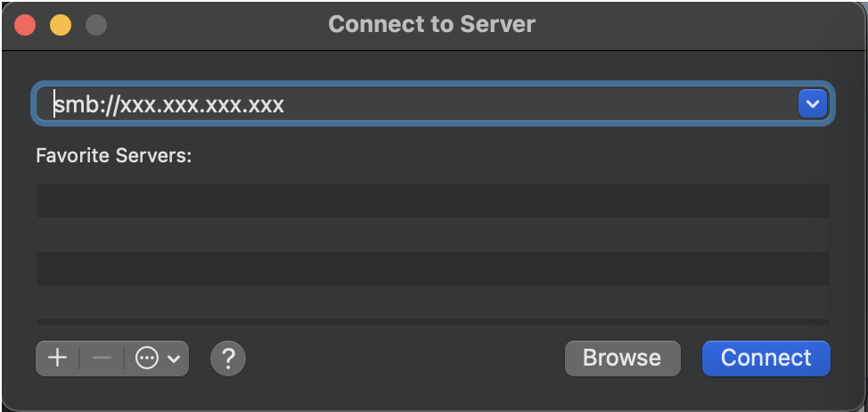Expand the chevron beside the ellipsis icon
Image resolution: width=868 pixels, height=412 pixels.
coord(173,358)
